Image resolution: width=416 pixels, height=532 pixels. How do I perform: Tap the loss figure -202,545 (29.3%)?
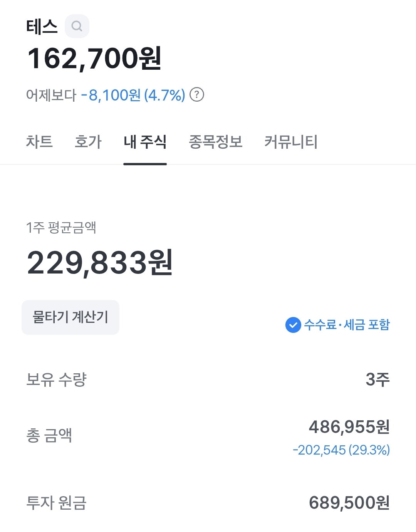[341, 450]
